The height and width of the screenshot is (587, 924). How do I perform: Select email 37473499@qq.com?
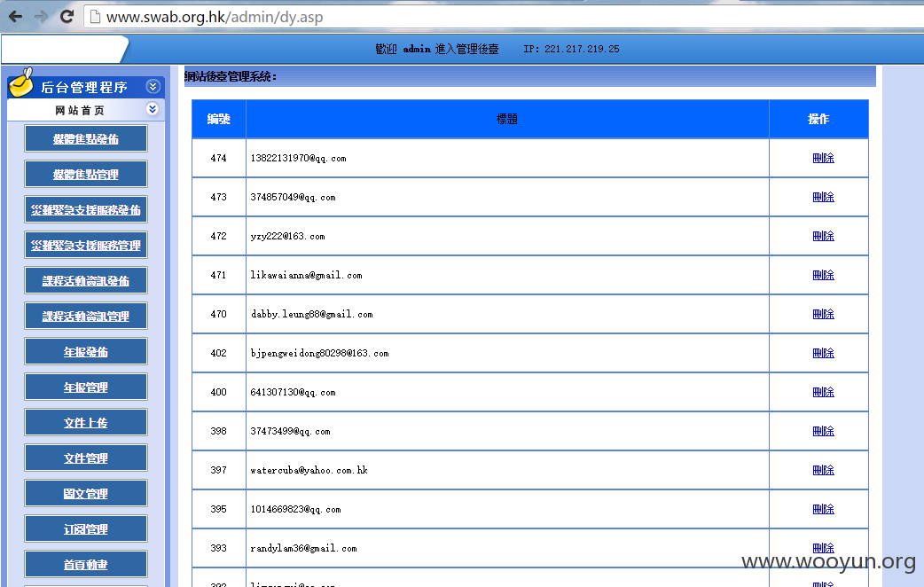point(291,431)
